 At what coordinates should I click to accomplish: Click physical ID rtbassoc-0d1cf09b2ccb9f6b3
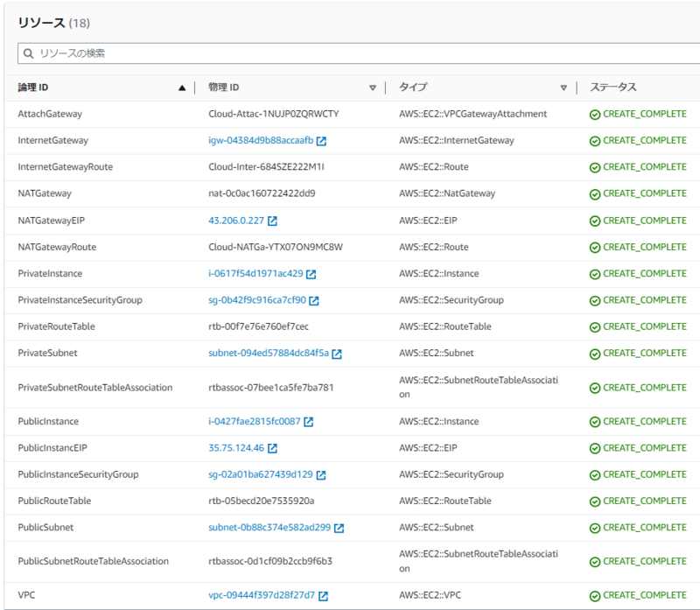pos(270,561)
